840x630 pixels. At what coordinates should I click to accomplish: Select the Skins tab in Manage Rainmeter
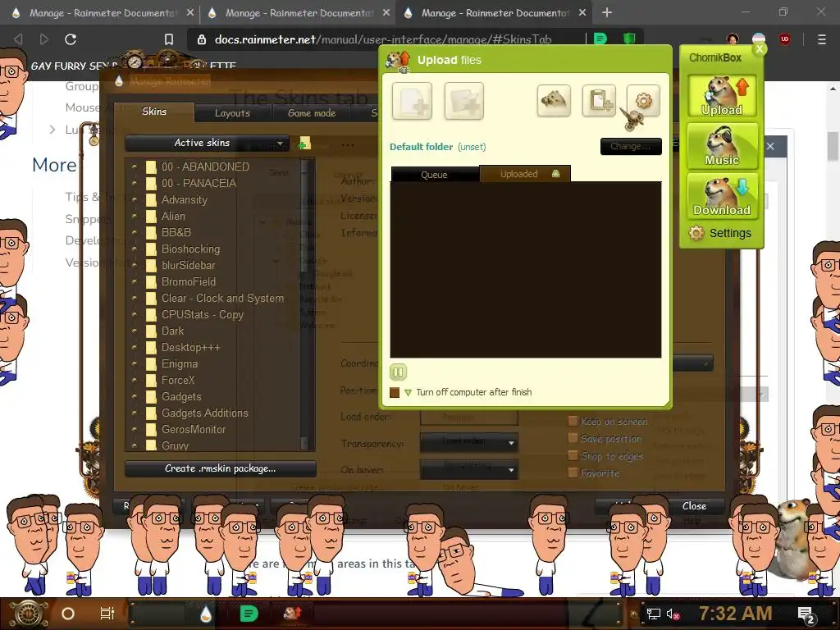click(153, 112)
